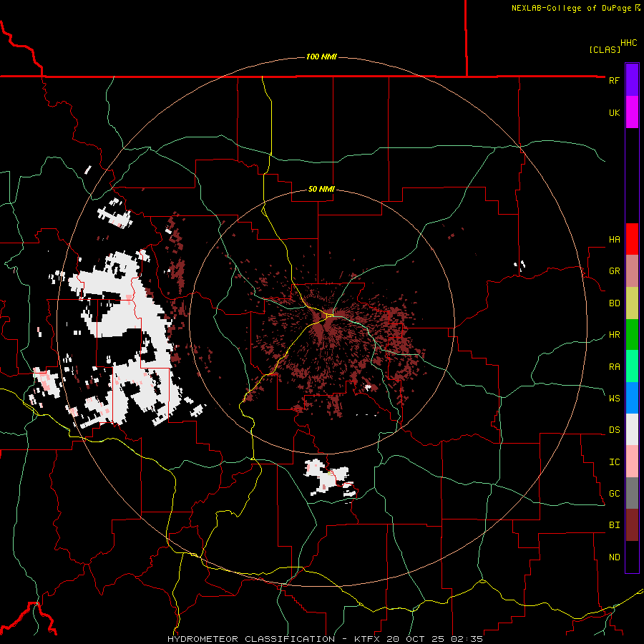
Task: Click the RA light green swatch
Action: pyautogui.click(x=632, y=366)
